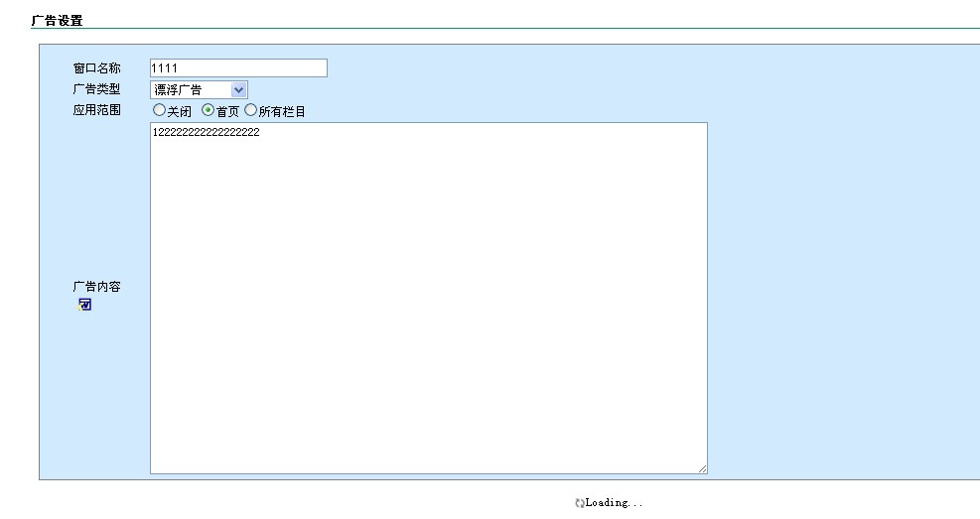Choose the 所有栏目 radio option
Viewport: 980px width, 519px height.
[x=250, y=110]
